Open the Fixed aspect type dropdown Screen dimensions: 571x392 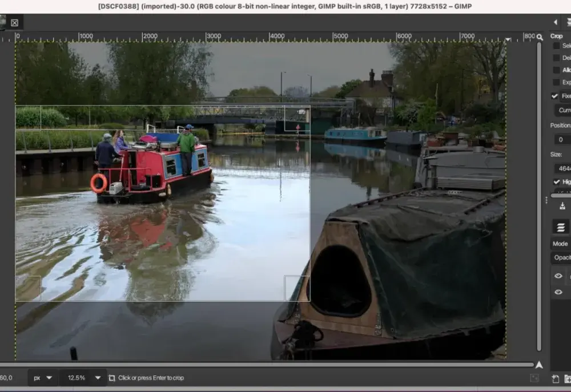565,96
